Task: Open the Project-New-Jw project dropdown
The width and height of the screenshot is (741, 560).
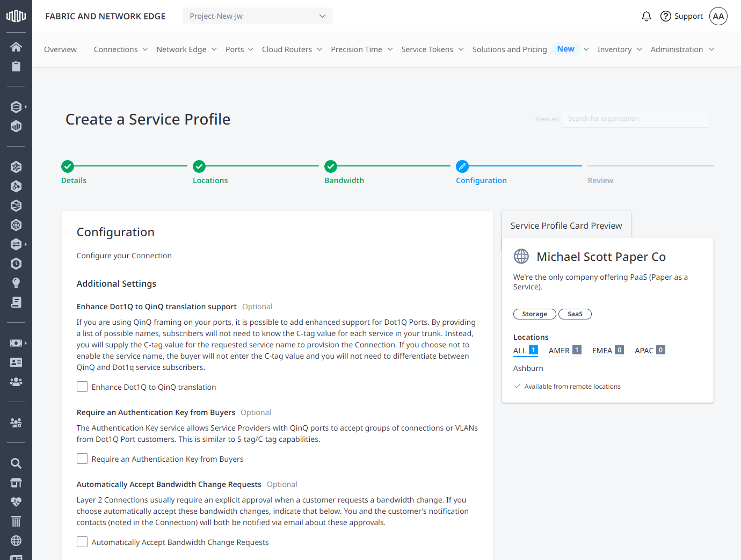Action: point(258,16)
